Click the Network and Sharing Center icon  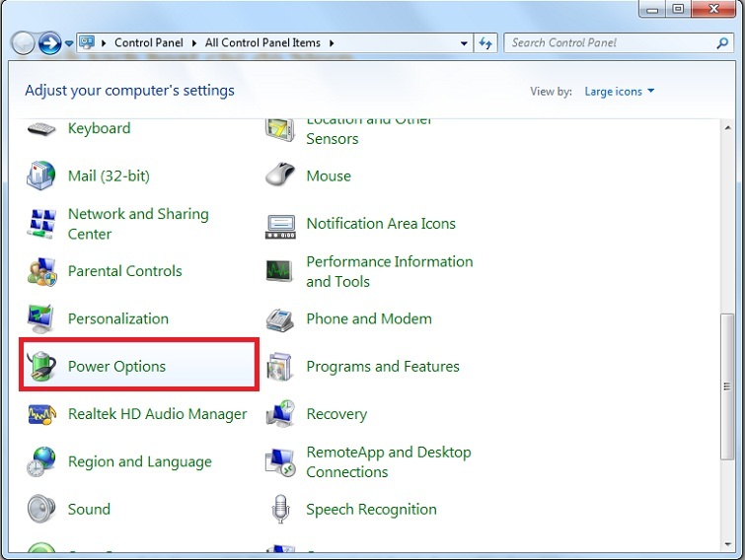tap(42, 224)
